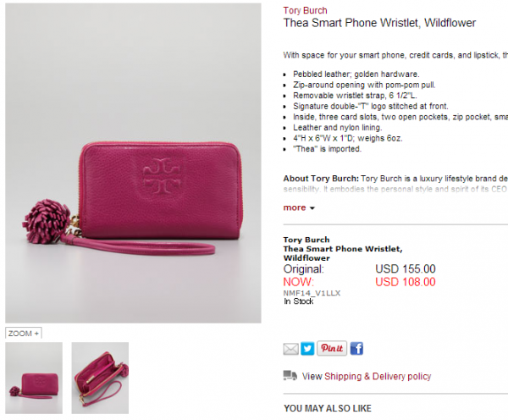Click the item code NMF14_V1LLX
This screenshot has width=508, height=420.
(312, 293)
